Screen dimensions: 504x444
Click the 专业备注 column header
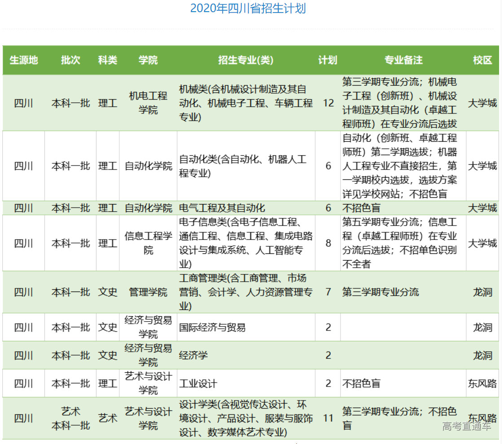click(403, 60)
